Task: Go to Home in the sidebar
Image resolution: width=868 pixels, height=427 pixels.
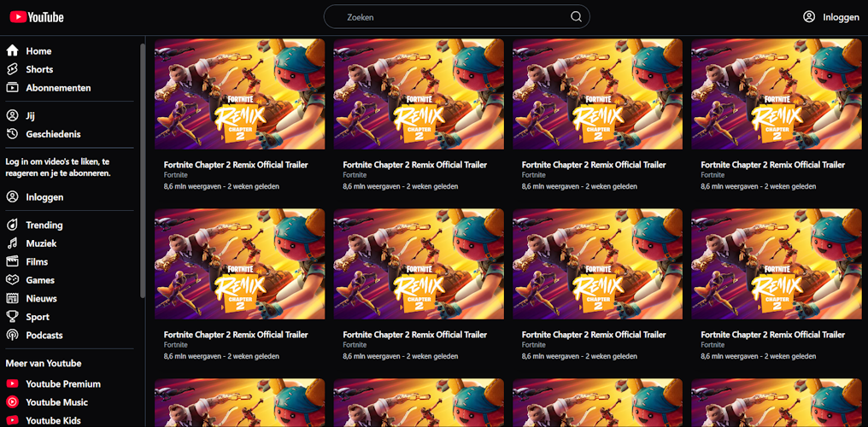Action: [x=38, y=51]
